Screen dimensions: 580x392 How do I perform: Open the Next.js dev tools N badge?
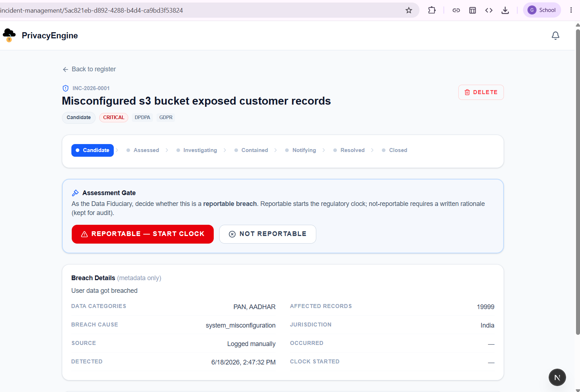click(x=557, y=378)
